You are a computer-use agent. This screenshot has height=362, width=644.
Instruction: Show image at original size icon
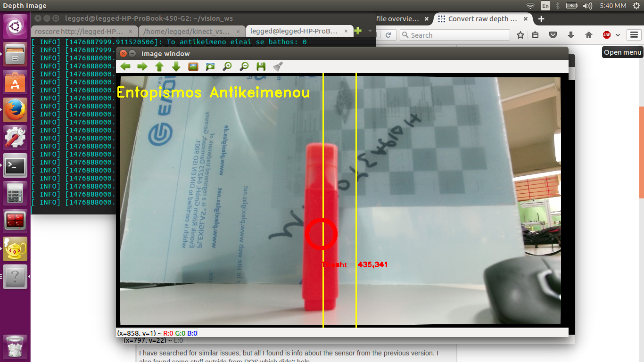tap(193, 66)
